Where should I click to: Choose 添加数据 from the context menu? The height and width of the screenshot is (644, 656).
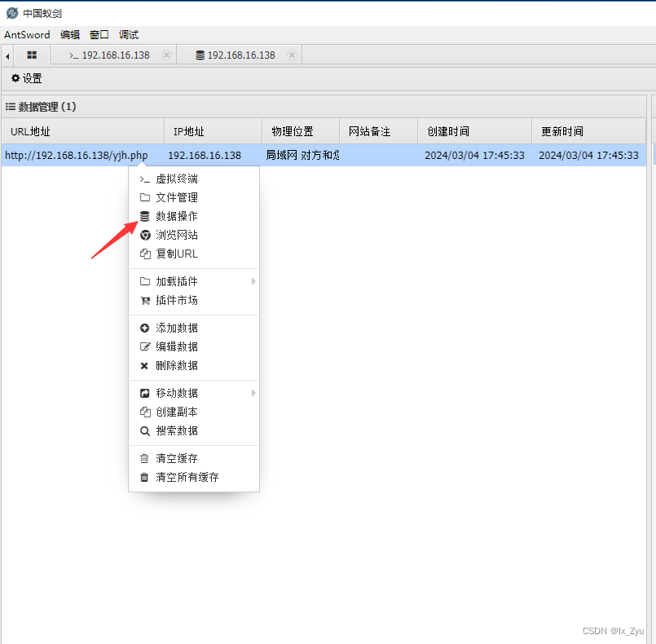pos(194,328)
